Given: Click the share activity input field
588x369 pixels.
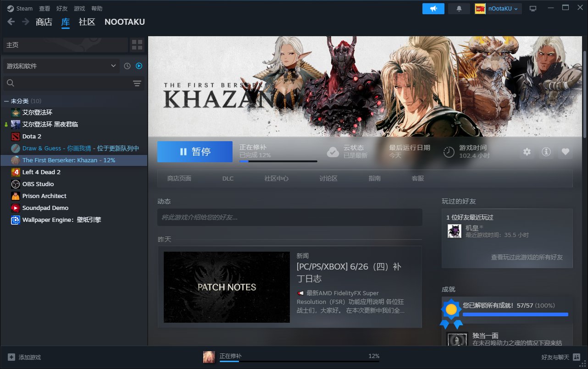Looking at the screenshot, I should 290,217.
